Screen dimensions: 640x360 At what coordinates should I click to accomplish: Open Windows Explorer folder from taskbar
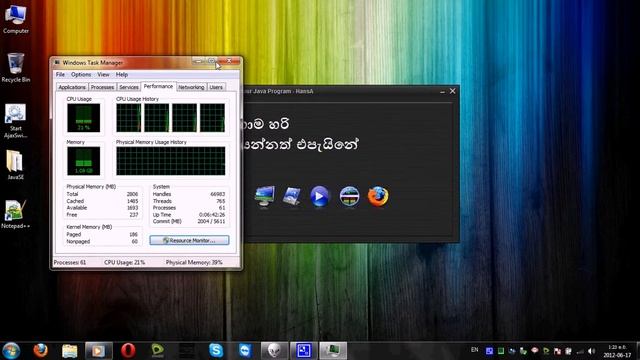[x=70, y=351]
